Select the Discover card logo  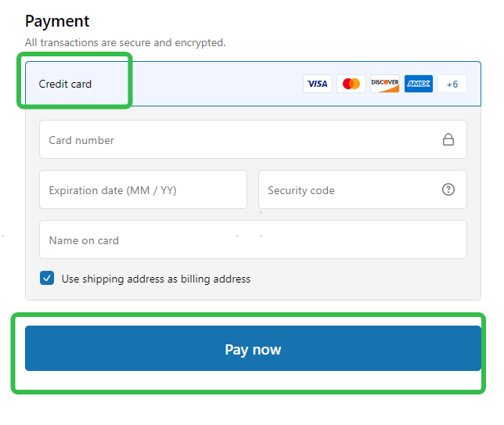(x=385, y=84)
